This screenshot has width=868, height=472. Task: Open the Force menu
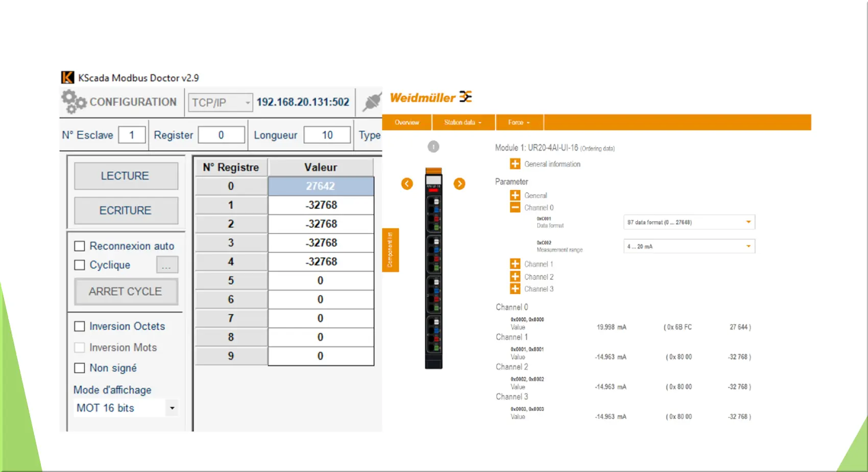tap(519, 123)
